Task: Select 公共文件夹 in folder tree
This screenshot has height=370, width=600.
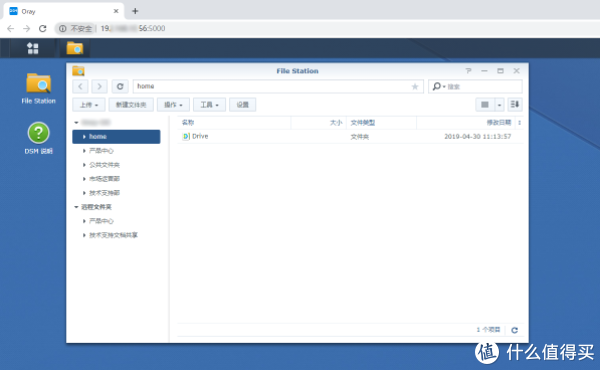Action: coord(104,165)
